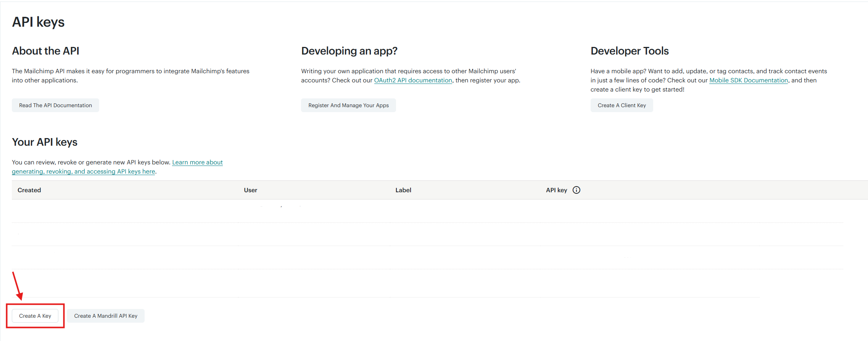Select the Developing an app? heading
The image size is (868, 341).
click(349, 51)
